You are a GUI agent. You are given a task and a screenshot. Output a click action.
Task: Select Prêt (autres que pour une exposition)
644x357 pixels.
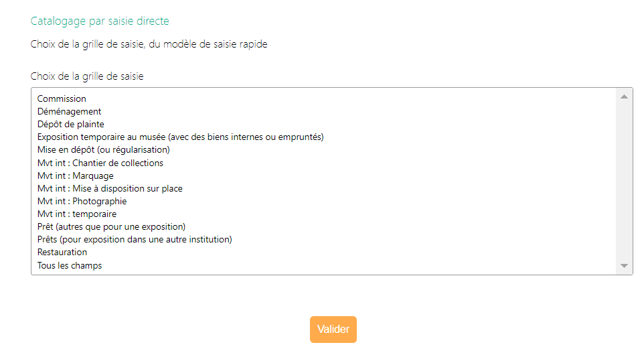point(111,226)
